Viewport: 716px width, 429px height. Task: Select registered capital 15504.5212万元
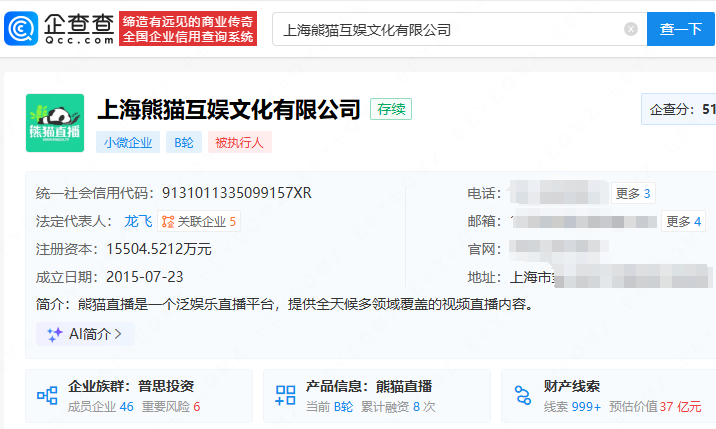coord(159,249)
